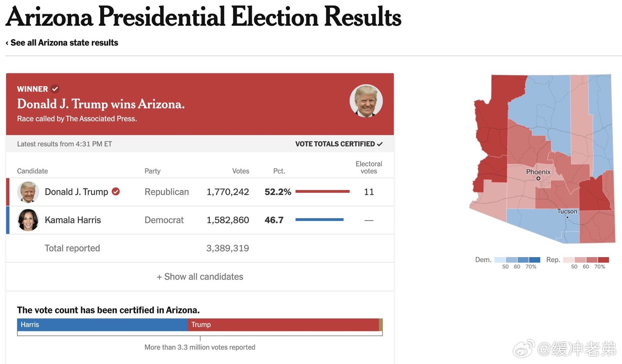This screenshot has height=364, width=622.
Task: Click the Electoral votes column header
Action: pos(369,168)
